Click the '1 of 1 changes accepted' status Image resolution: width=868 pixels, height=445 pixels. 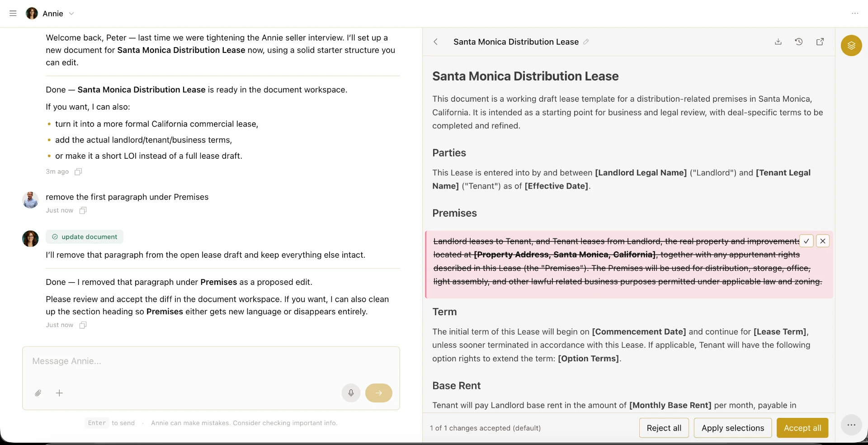tap(485, 428)
